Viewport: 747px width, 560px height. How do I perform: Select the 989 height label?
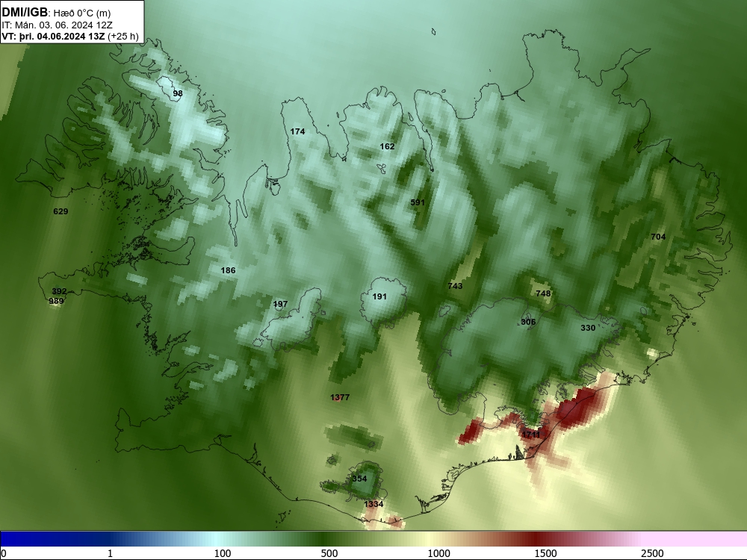pyautogui.click(x=56, y=301)
